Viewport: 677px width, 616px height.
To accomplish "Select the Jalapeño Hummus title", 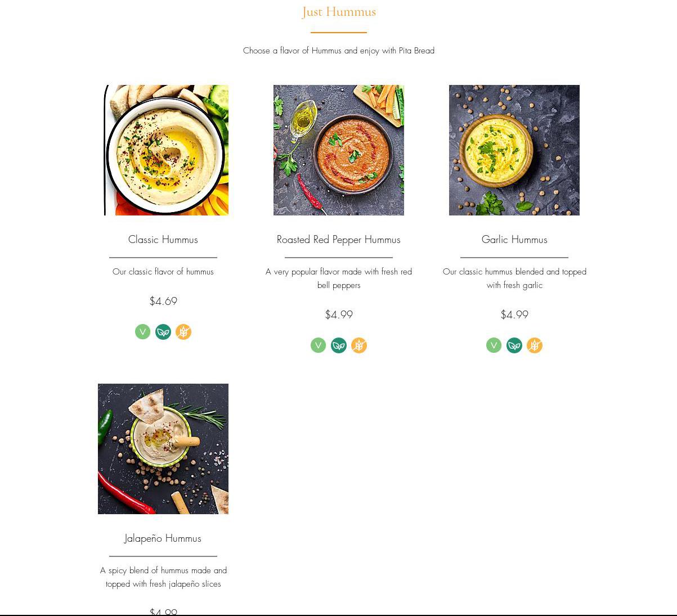I will [x=163, y=538].
